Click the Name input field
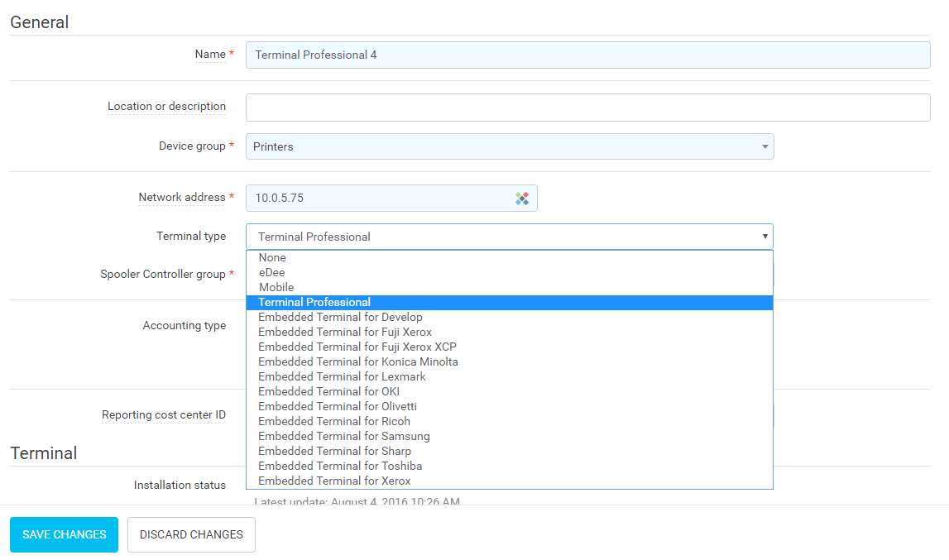This screenshot has width=949, height=560. (587, 55)
